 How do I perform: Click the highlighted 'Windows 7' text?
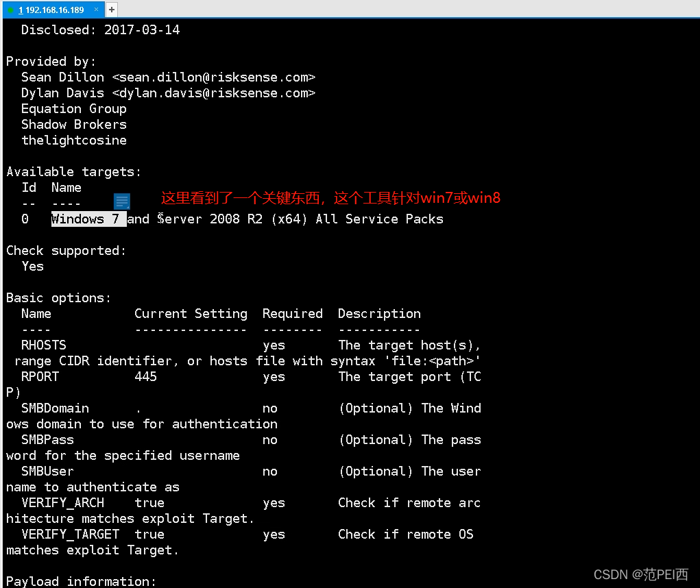[x=89, y=219]
